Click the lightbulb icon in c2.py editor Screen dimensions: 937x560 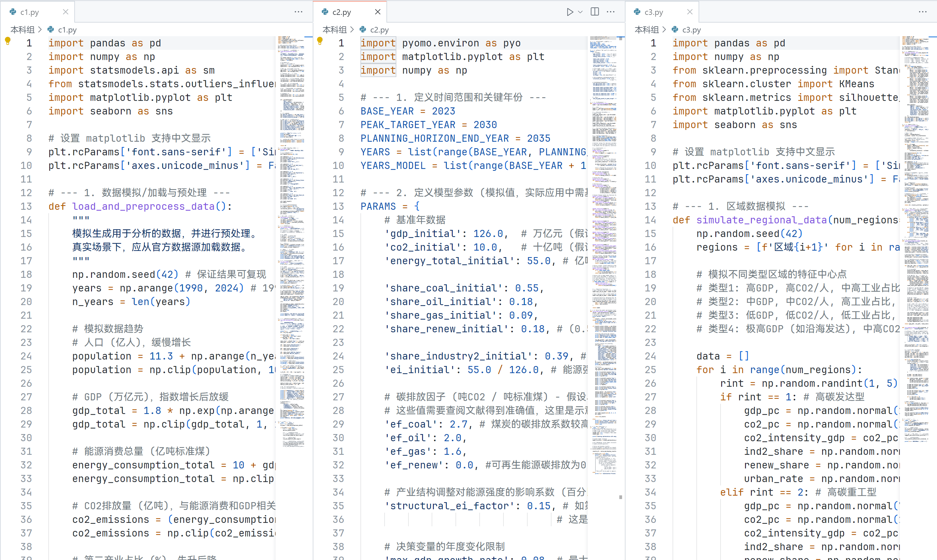click(x=320, y=41)
